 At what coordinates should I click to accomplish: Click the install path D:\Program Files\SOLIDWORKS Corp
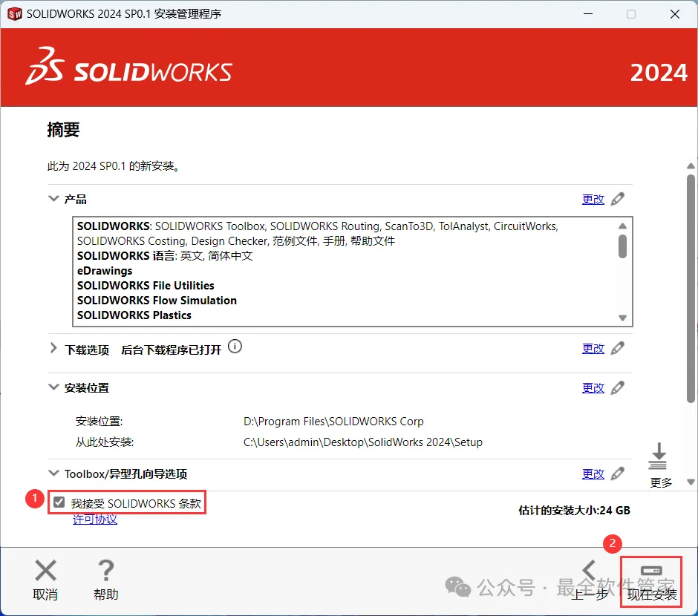click(x=333, y=422)
